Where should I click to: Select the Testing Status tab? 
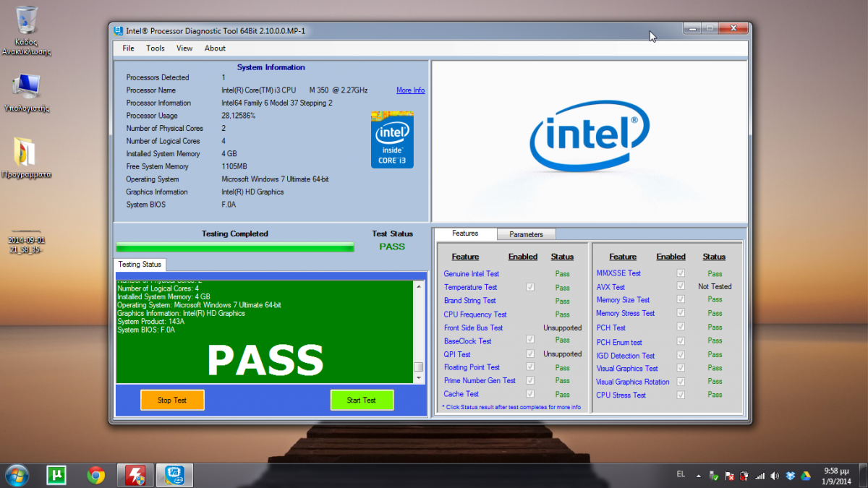point(140,265)
